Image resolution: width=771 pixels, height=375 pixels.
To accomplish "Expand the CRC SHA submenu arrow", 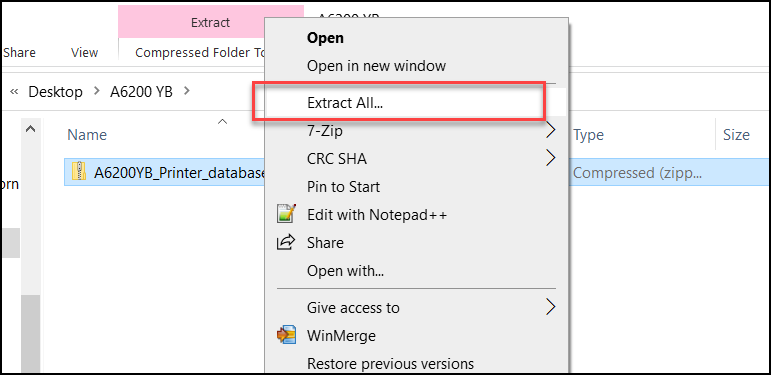I will (x=551, y=158).
